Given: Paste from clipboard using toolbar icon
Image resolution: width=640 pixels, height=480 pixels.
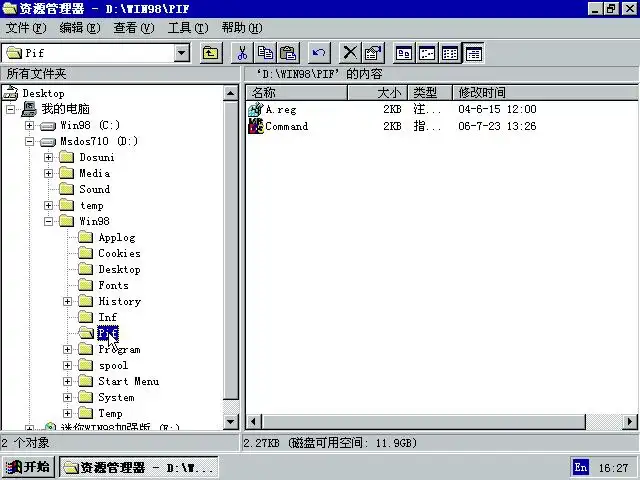Looking at the screenshot, I should [x=288, y=53].
